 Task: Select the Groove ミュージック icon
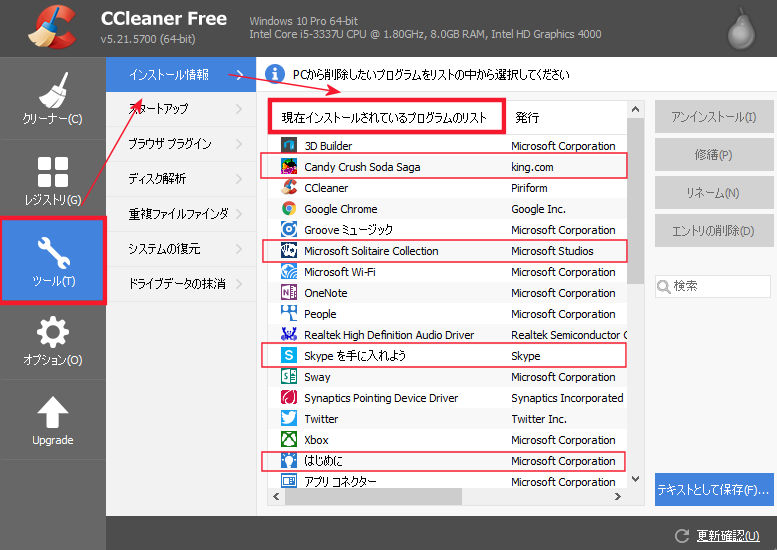coord(289,229)
